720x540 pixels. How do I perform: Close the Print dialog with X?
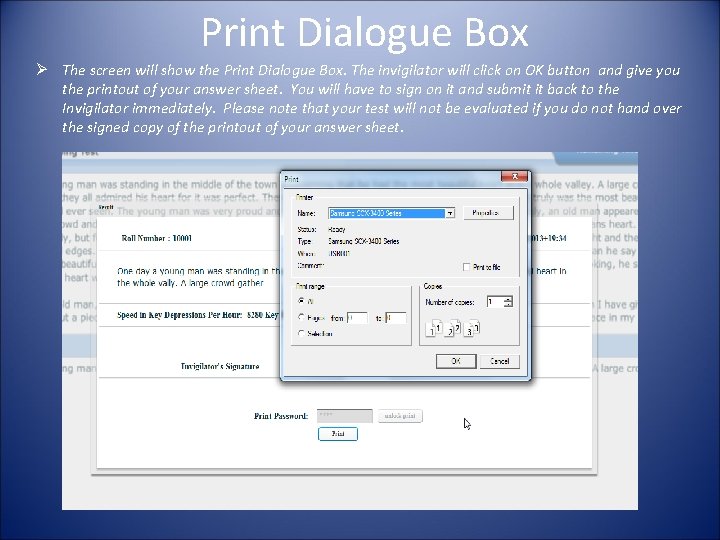click(x=514, y=177)
